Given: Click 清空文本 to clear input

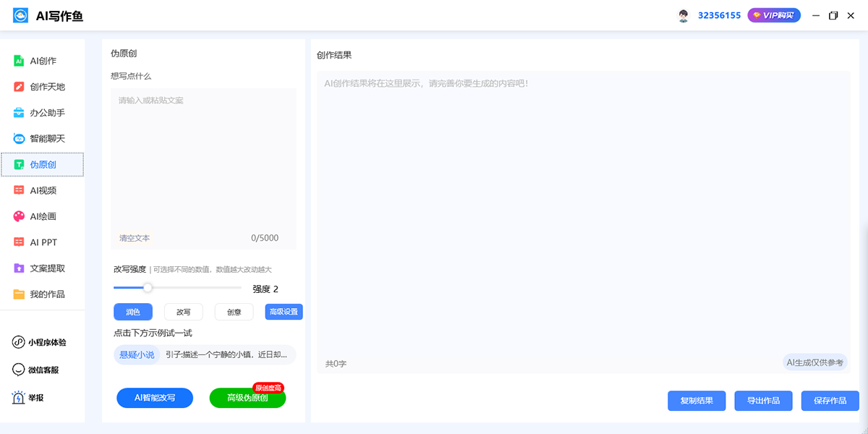Looking at the screenshot, I should click(135, 238).
